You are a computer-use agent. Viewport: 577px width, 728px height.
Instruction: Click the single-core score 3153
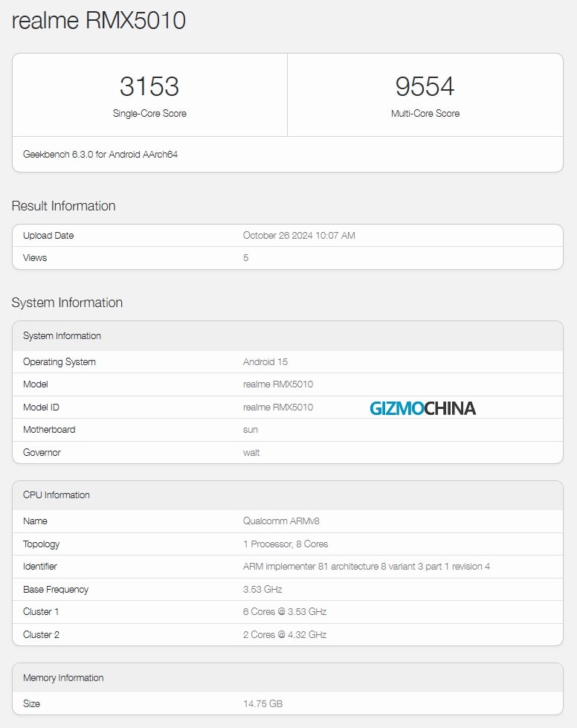click(149, 86)
